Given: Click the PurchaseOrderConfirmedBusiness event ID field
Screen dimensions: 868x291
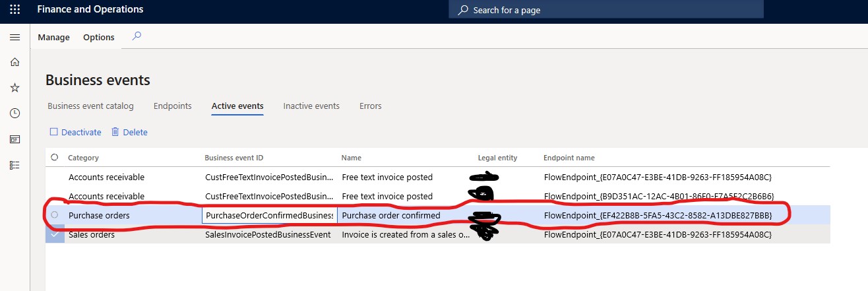Looking at the screenshot, I should coord(269,215).
